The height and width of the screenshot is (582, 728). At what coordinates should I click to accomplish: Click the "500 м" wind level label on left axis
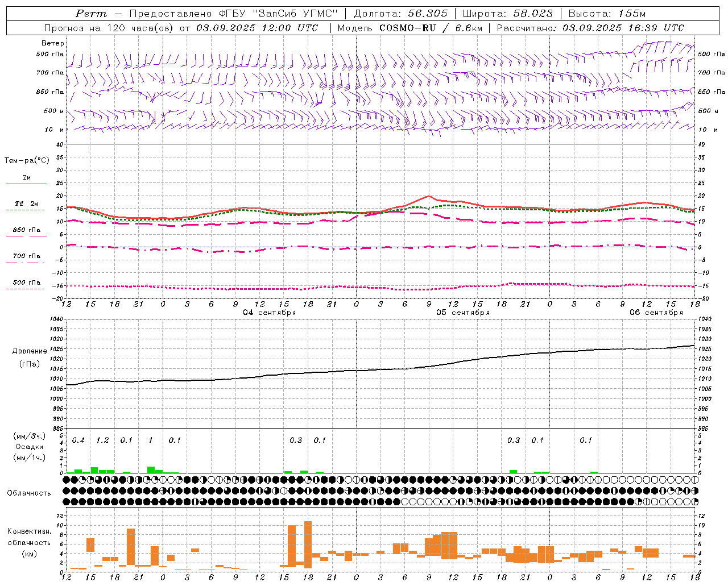(x=54, y=111)
